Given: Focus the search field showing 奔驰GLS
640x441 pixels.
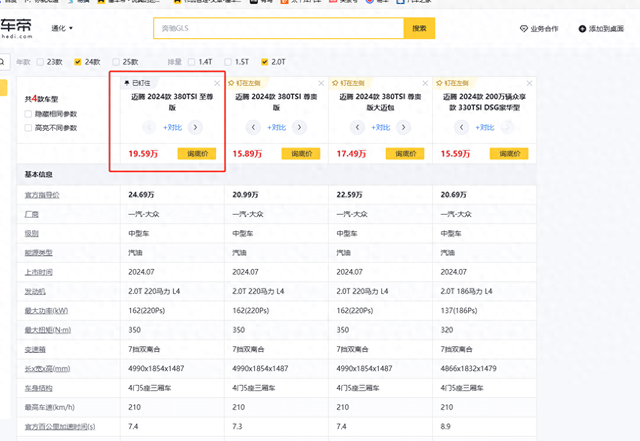Looking at the screenshot, I should [x=279, y=28].
